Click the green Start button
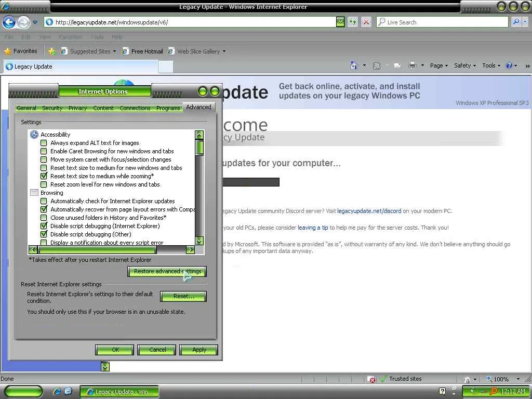 [x=23, y=392]
